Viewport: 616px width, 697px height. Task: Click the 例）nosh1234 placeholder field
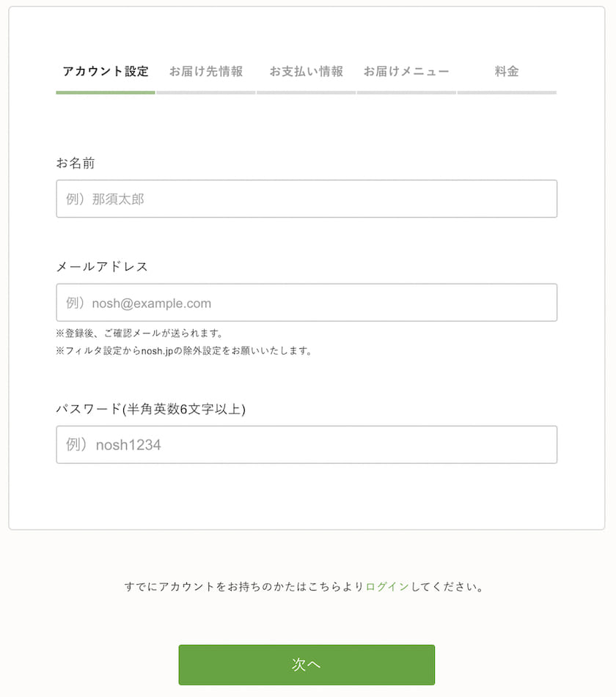[x=307, y=444]
